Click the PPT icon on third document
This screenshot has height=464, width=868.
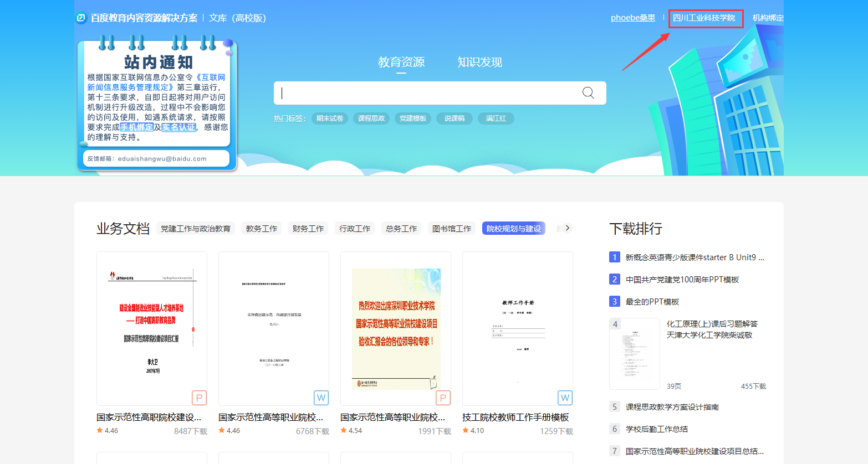click(x=443, y=398)
